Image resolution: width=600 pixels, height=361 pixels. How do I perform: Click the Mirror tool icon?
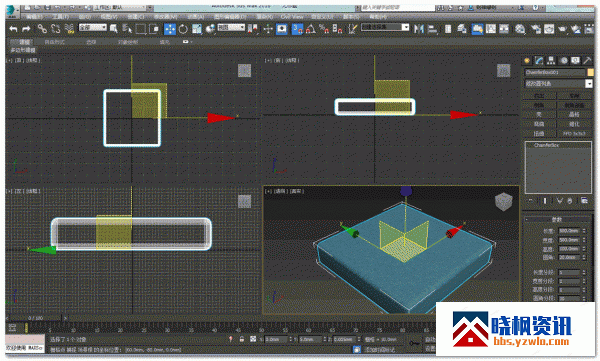pyautogui.click(x=419, y=29)
